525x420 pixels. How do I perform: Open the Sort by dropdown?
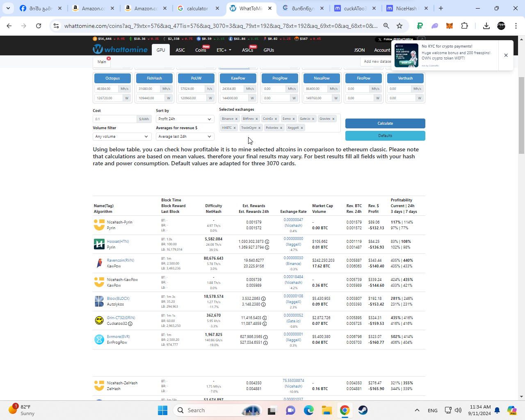[x=185, y=119]
